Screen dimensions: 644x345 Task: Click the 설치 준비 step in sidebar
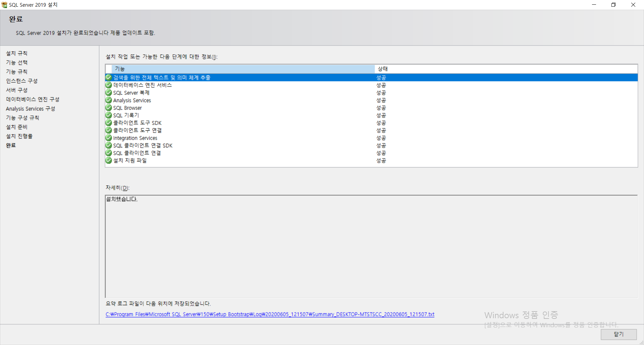17,127
